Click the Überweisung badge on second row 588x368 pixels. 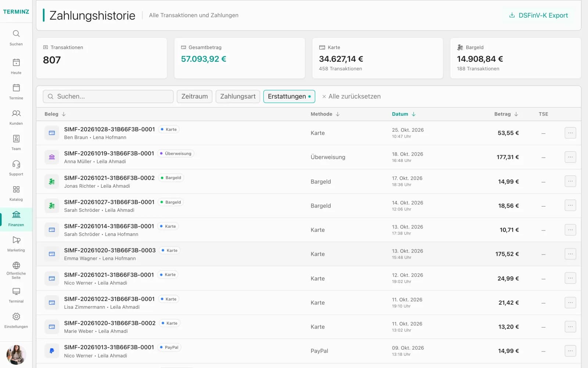176,153
